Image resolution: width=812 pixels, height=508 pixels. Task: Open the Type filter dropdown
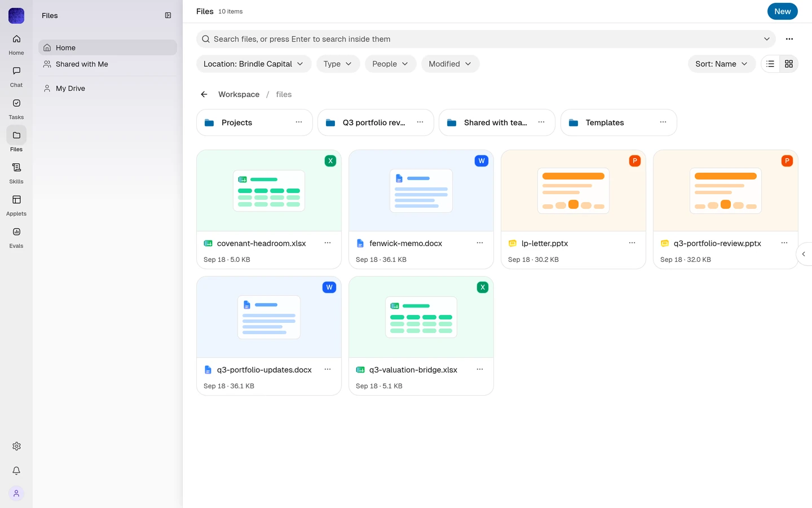click(338, 64)
